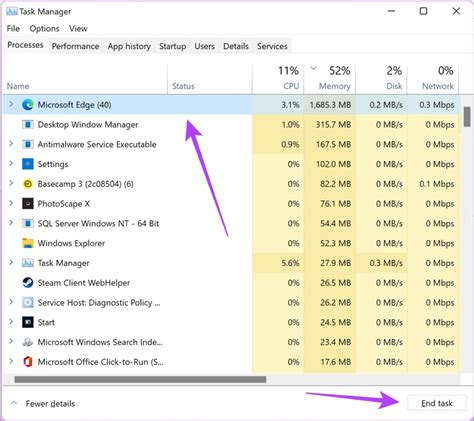Switch to the Details tab
The image size is (474, 421).
236,46
